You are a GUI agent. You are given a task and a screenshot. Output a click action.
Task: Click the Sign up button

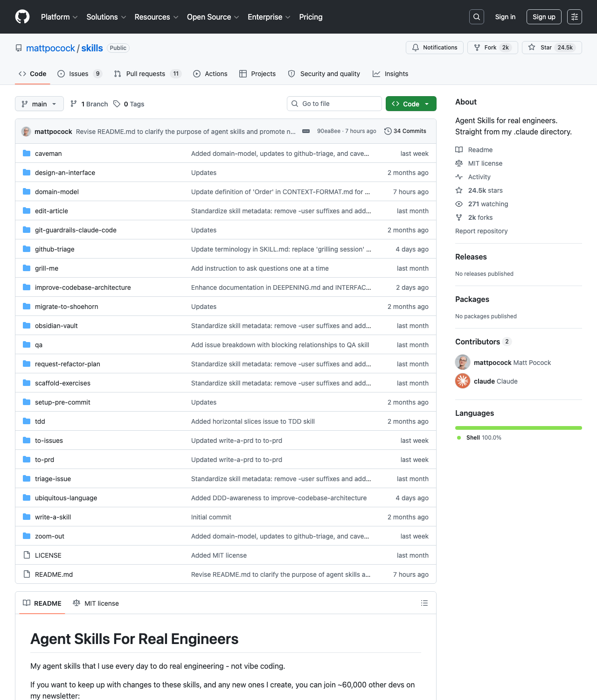(544, 17)
